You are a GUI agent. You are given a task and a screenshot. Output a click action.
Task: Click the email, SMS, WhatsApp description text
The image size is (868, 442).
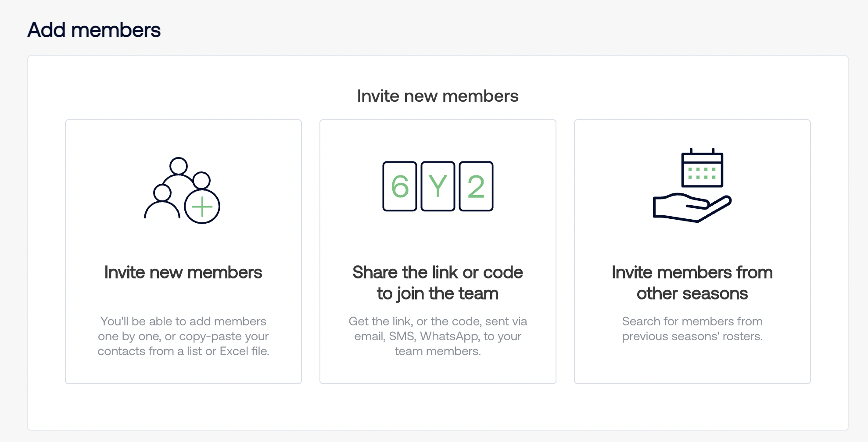tap(438, 336)
